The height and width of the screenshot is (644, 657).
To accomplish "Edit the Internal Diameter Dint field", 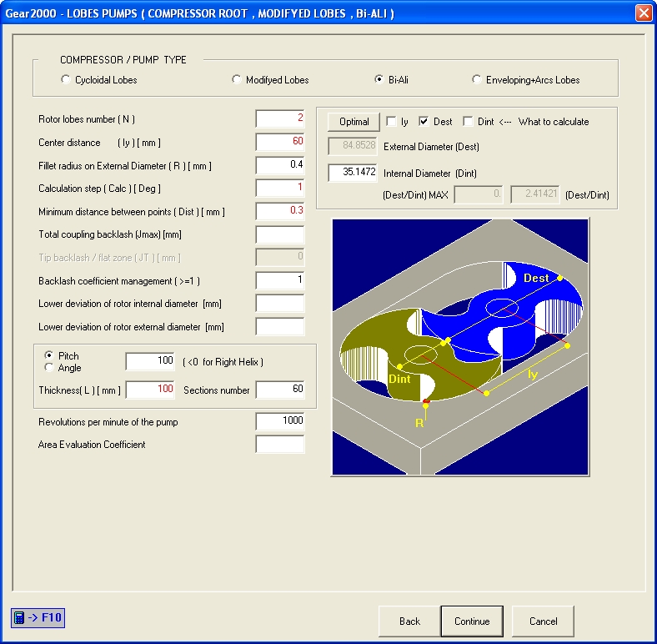I will 353,173.
